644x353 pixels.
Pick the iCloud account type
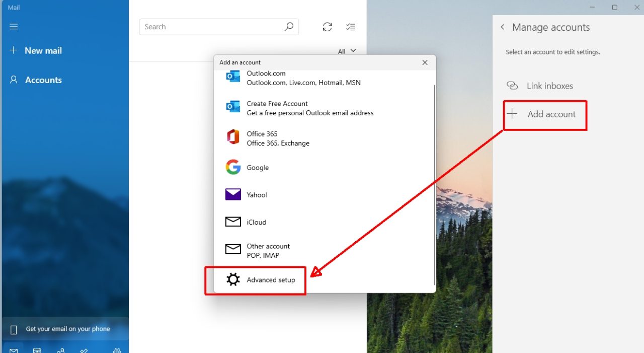pyautogui.click(x=257, y=222)
